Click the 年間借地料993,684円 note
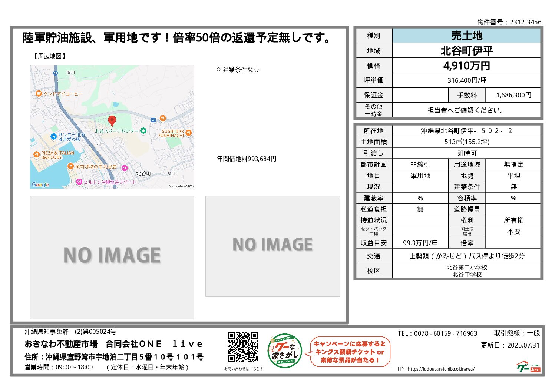Image resolution: width=555 pixels, height=392 pixels. [x=247, y=159]
